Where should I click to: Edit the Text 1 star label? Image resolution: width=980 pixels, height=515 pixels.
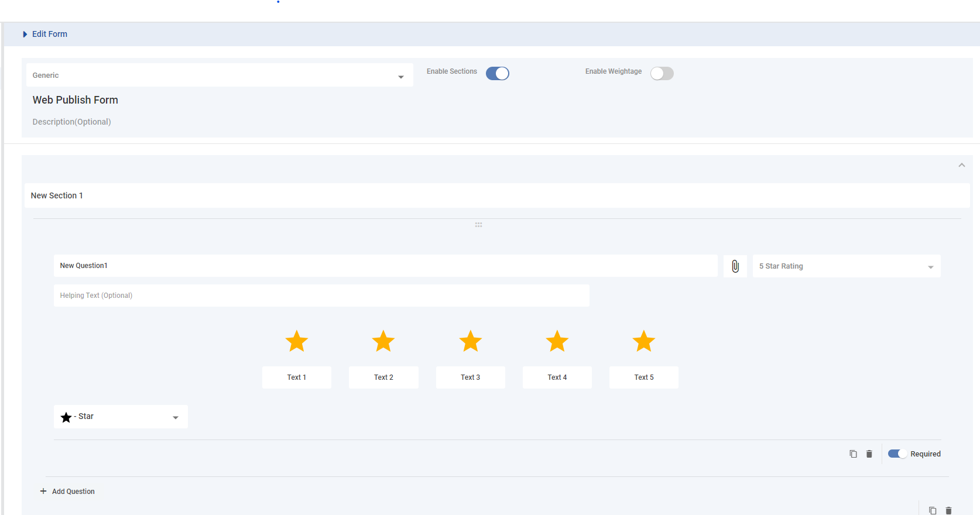click(x=297, y=377)
